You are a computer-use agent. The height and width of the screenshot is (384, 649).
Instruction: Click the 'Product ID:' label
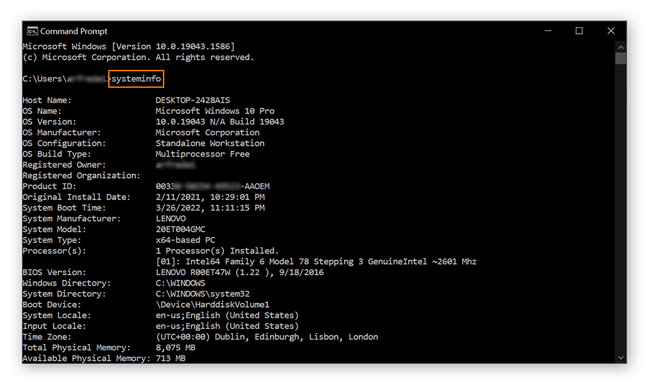49,186
